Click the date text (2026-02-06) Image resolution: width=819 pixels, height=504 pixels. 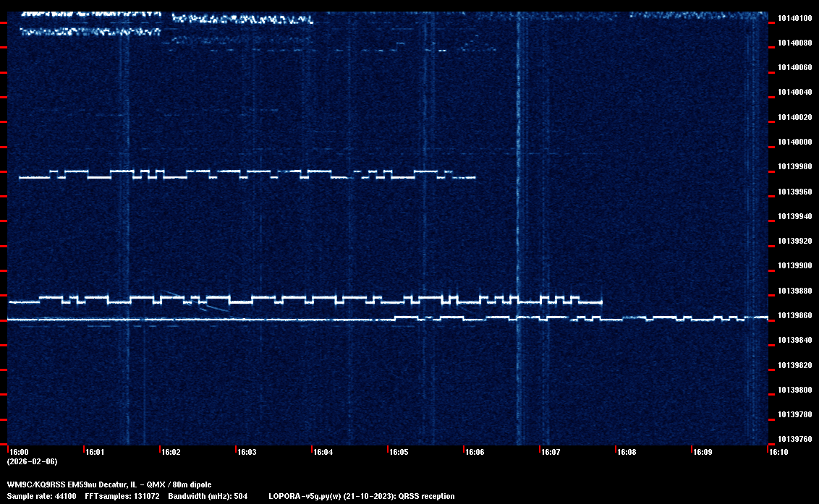32,461
